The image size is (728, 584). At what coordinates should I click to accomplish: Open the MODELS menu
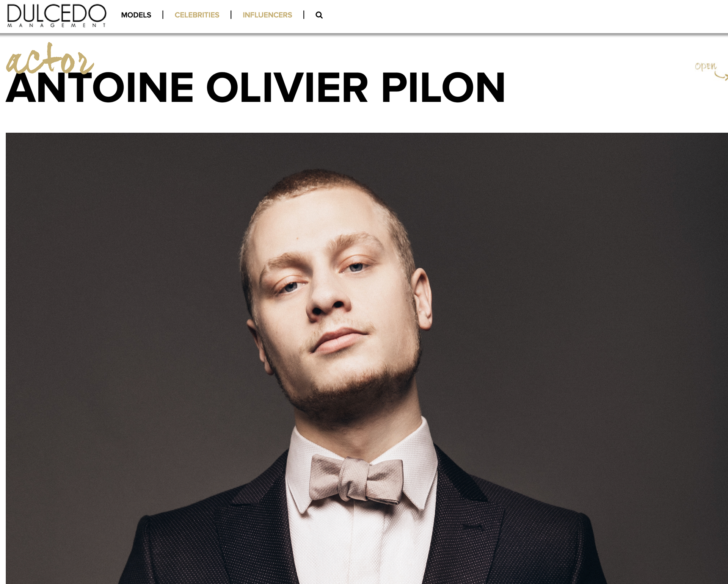[136, 15]
